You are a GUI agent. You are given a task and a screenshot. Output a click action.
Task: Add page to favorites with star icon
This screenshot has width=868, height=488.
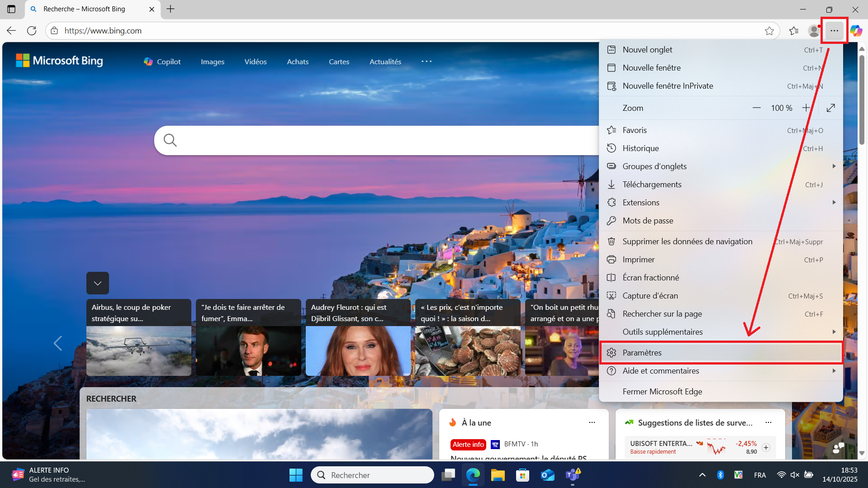point(769,31)
